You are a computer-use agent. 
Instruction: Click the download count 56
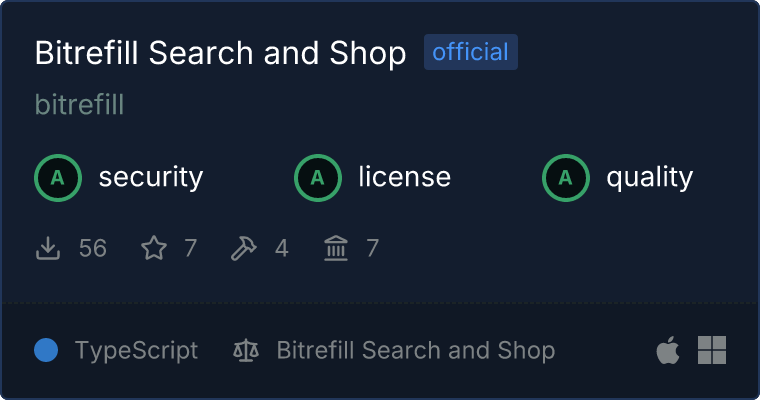click(x=93, y=248)
